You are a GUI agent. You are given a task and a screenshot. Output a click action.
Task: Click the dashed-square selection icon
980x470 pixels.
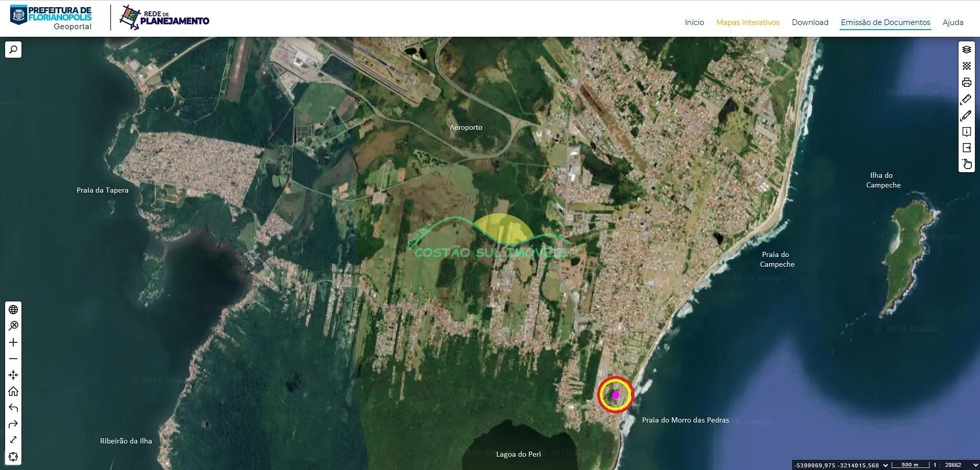point(13,456)
